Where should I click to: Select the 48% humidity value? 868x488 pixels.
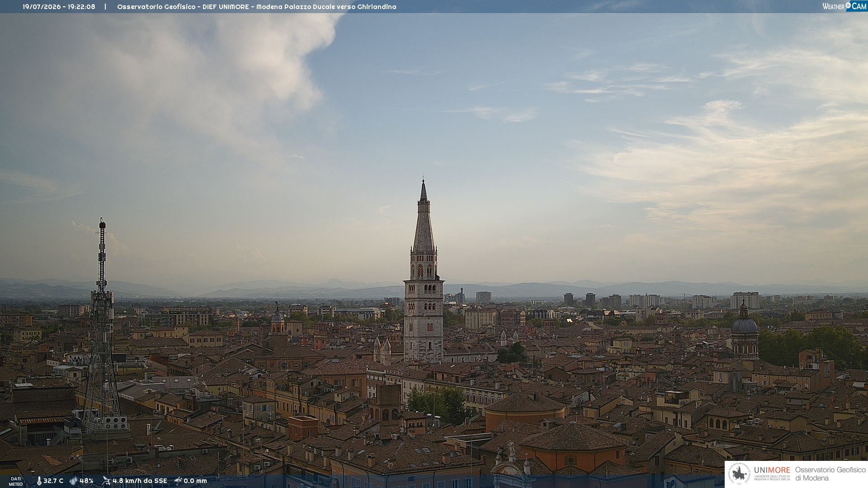[86, 481]
